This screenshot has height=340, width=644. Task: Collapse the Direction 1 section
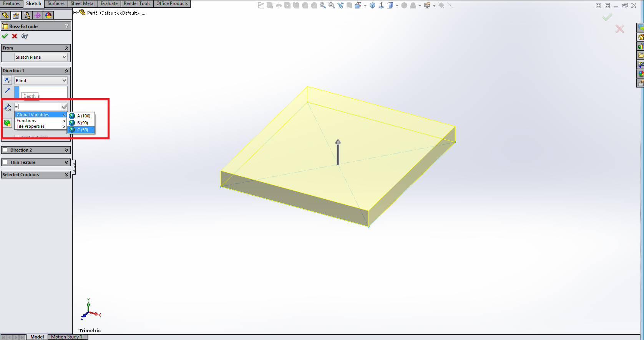click(x=67, y=71)
